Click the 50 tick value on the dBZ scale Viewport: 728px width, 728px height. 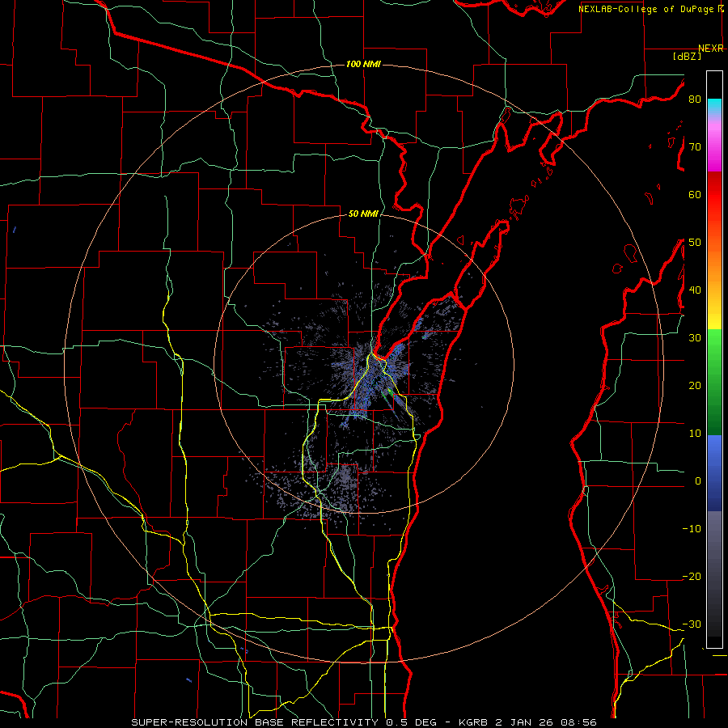pos(695,243)
